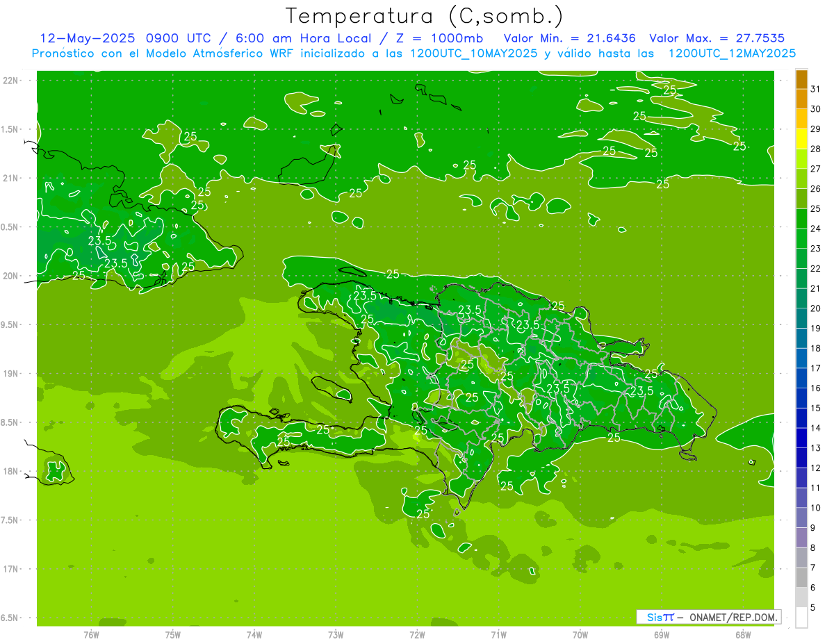The width and height of the screenshot is (834, 644).
Task: Click the '69W' longitude axis label
Action: [x=662, y=634]
